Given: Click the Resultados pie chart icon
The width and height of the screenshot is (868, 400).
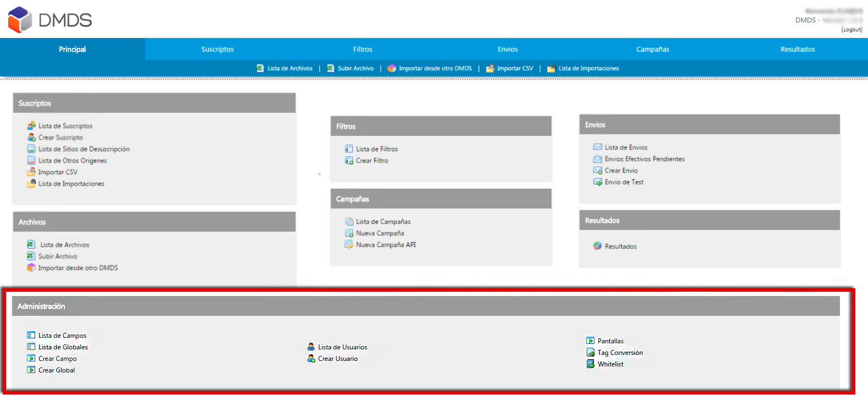Looking at the screenshot, I should click(597, 246).
